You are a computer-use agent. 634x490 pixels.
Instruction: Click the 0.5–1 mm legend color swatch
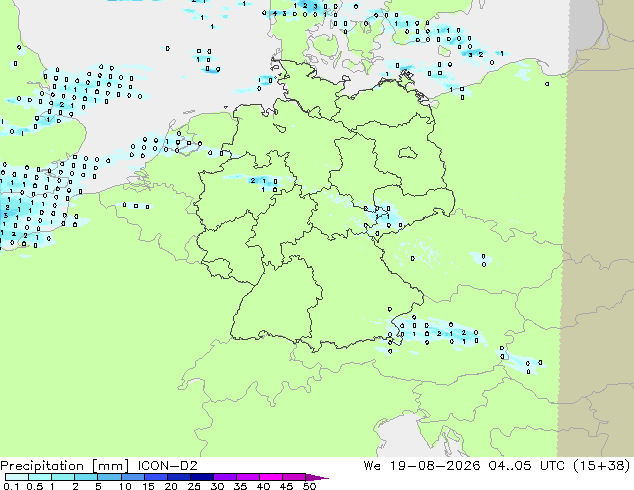point(40,477)
